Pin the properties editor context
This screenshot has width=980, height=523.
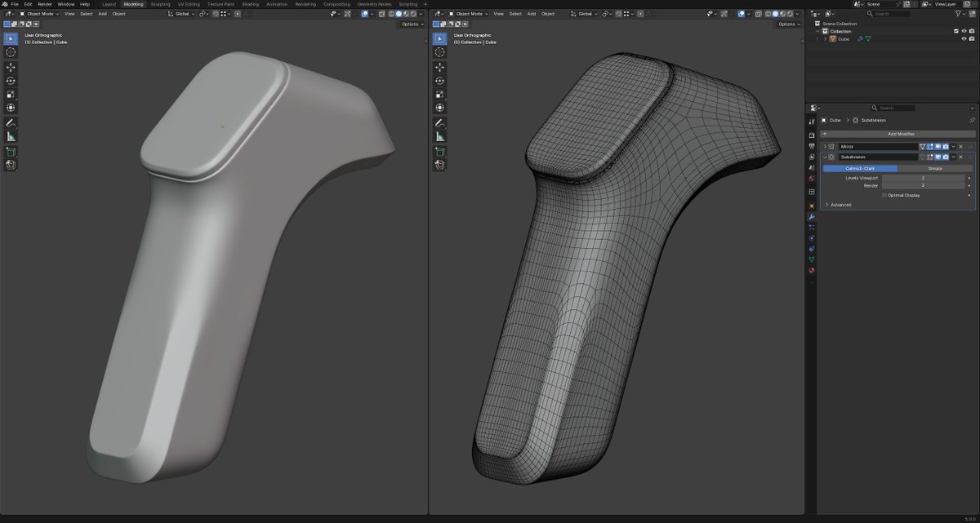(x=972, y=120)
